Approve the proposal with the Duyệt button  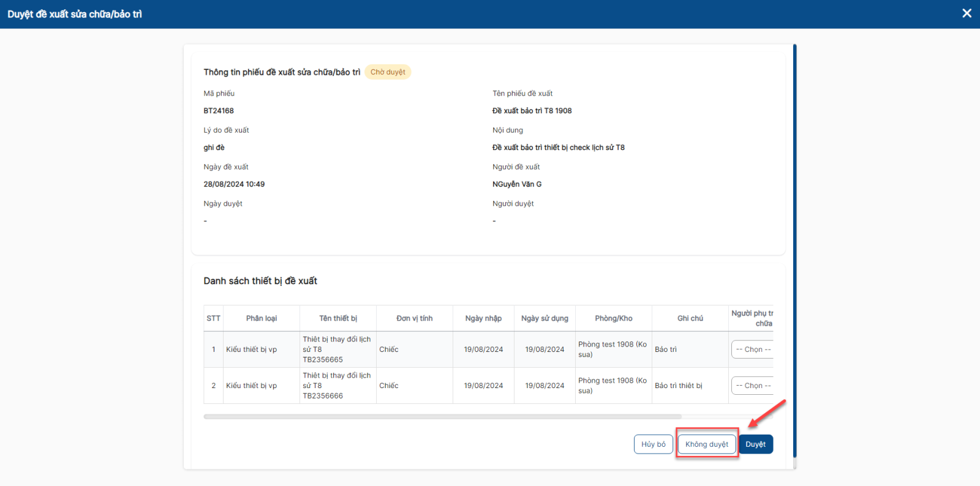coord(755,444)
